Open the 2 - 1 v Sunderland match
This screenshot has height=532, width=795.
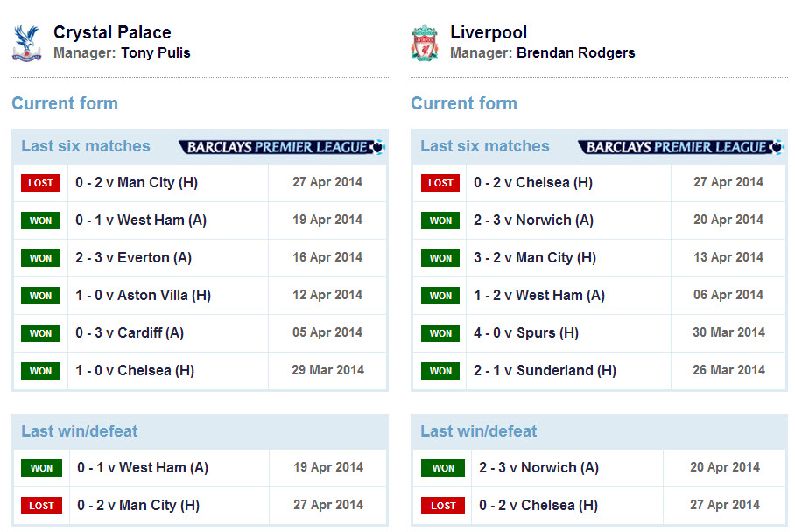pos(545,370)
